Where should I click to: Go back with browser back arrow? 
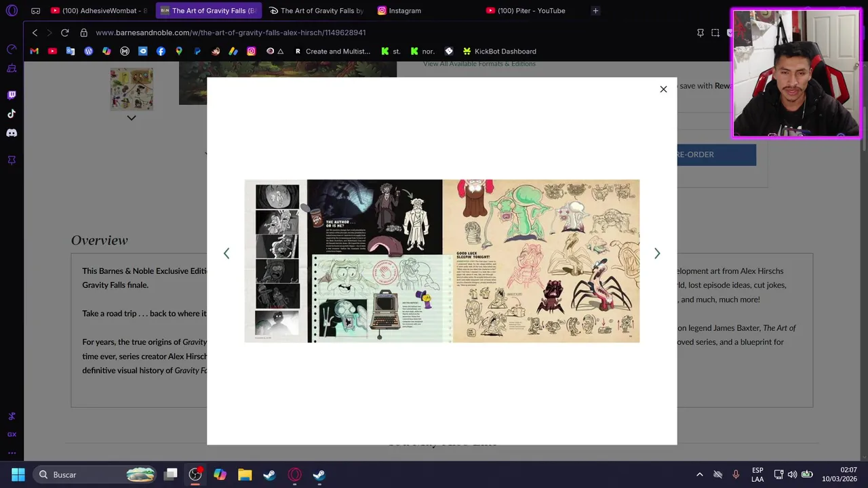35,33
